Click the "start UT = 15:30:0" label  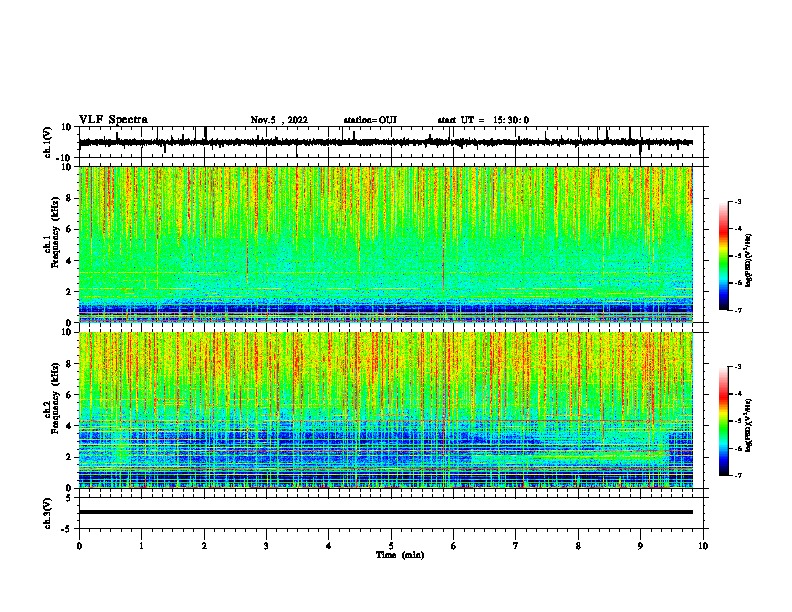click(483, 120)
